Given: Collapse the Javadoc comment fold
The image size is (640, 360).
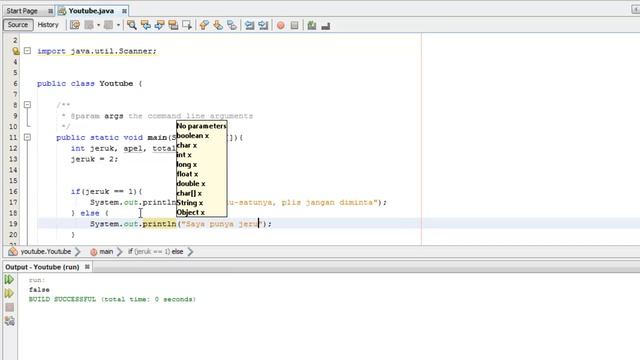Looking at the screenshot, I should point(27,105).
